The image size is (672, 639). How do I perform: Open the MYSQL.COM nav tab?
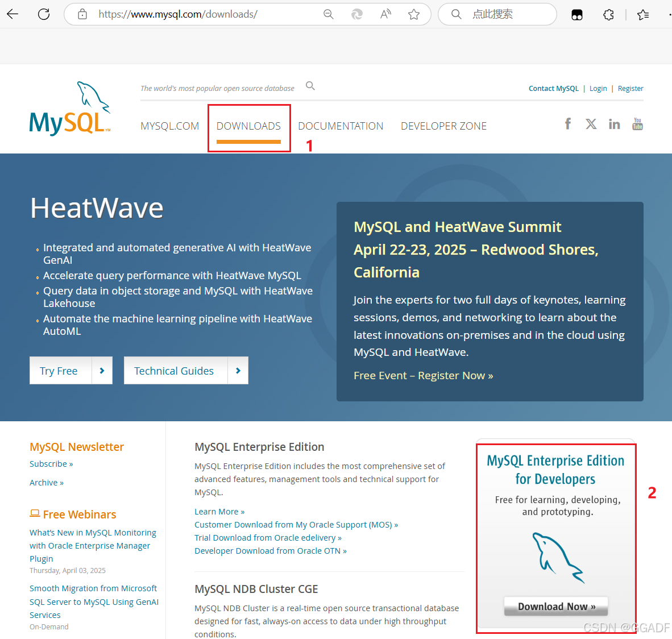click(170, 126)
